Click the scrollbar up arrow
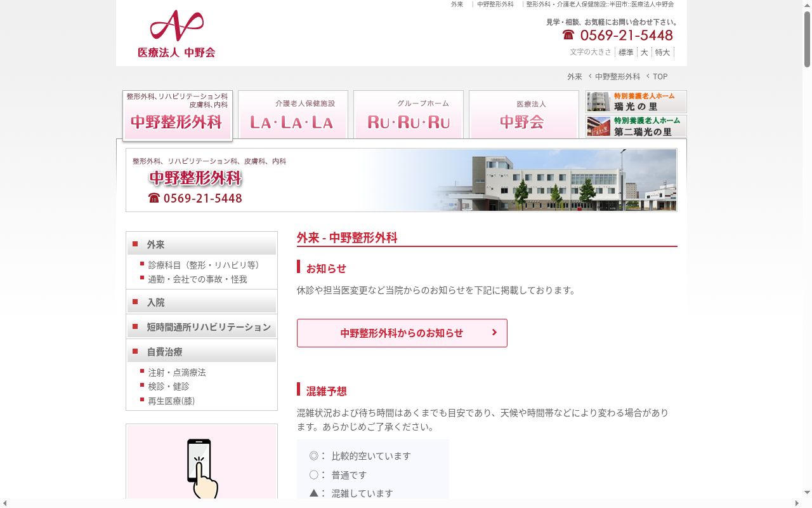The height and width of the screenshot is (508, 812). (x=807, y=4)
